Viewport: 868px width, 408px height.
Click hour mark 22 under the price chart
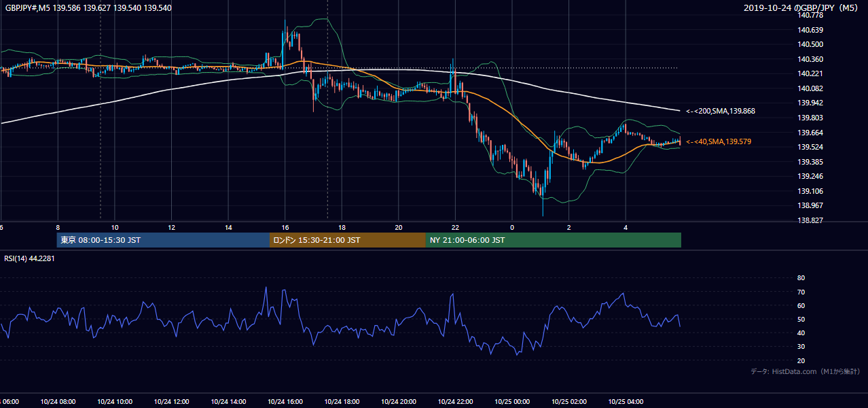click(455, 228)
